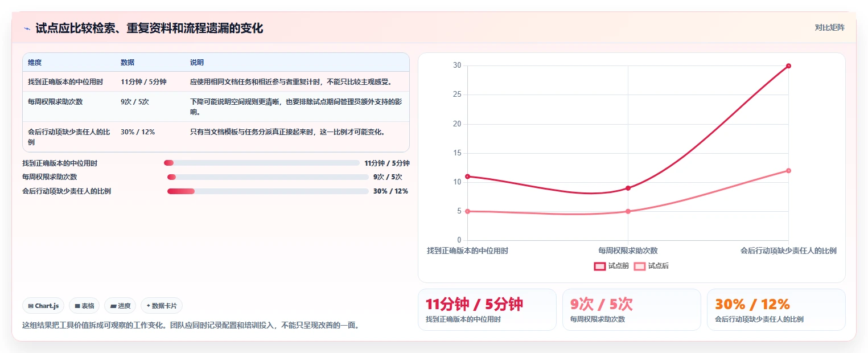Click the 试点后 data point at value 12
This screenshot has height=353, width=868.
coord(788,171)
